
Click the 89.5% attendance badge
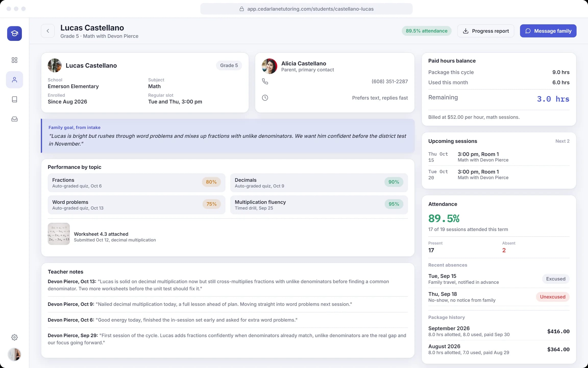(426, 31)
